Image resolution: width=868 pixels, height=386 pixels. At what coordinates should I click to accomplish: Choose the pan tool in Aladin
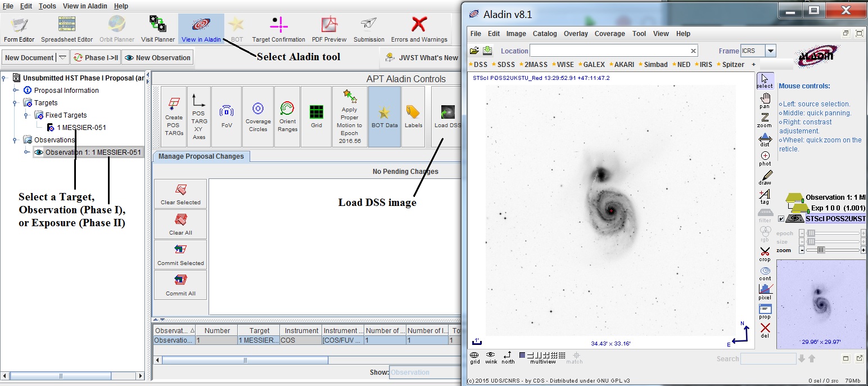(765, 101)
